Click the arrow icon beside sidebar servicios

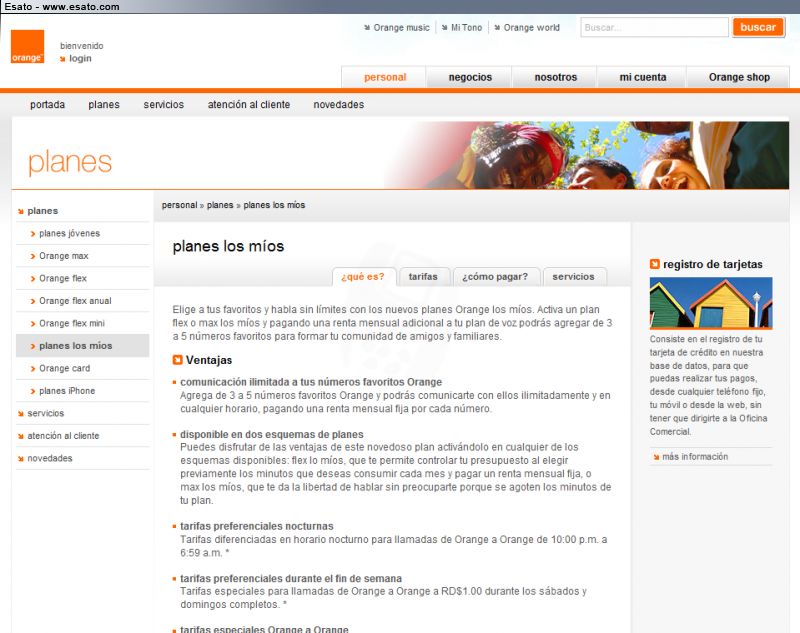click(x=21, y=414)
